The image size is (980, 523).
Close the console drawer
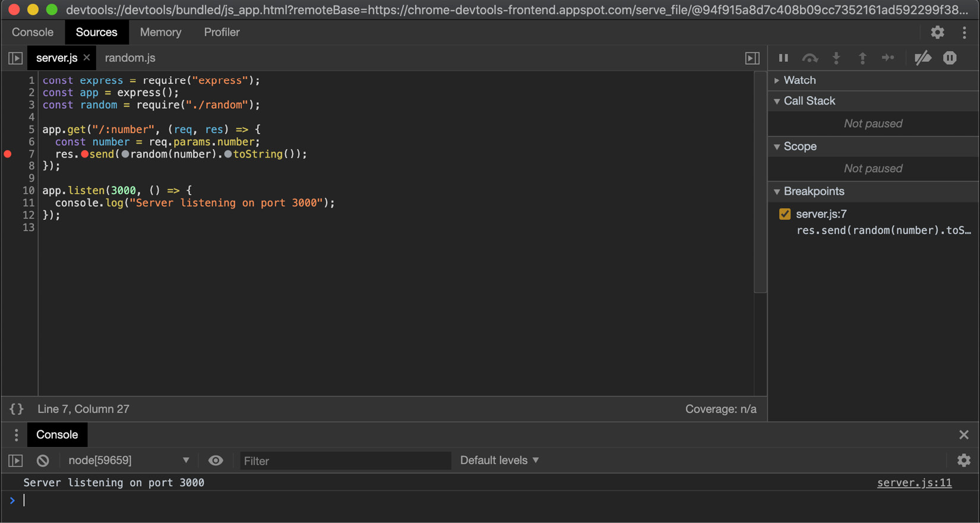963,434
